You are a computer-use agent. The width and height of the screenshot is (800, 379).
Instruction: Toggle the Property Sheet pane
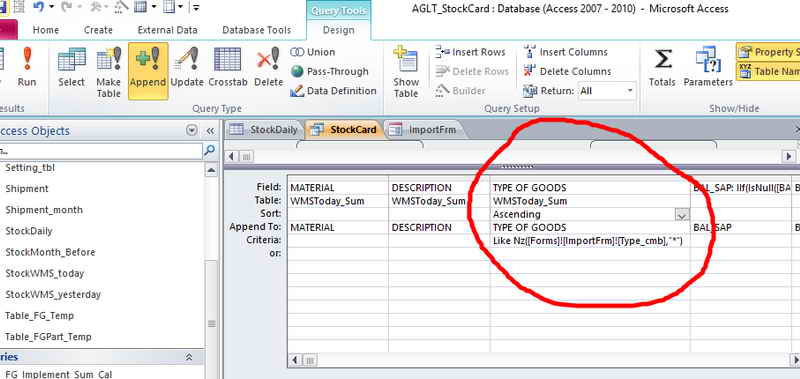768,52
